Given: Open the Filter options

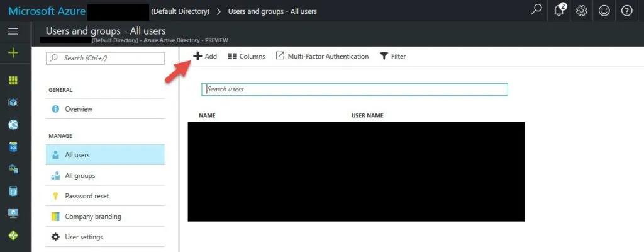Looking at the screenshot, I should pyautogui.click(x=392, y=56).
